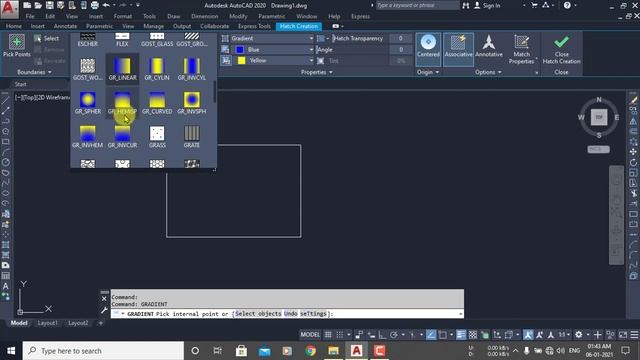The image size is (640, 360).
Task: Toggle the Associative hatch option
Action: coord(458,49)
